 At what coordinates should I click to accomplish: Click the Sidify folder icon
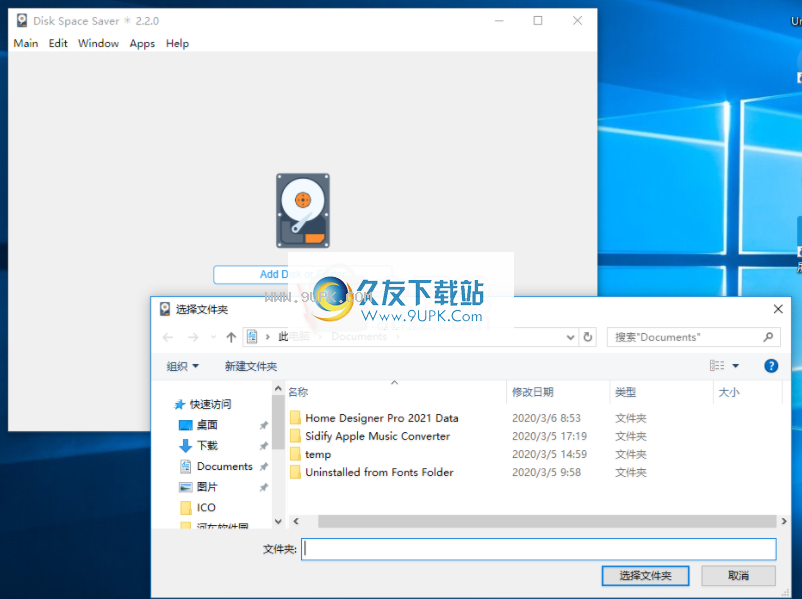(295, 436)
